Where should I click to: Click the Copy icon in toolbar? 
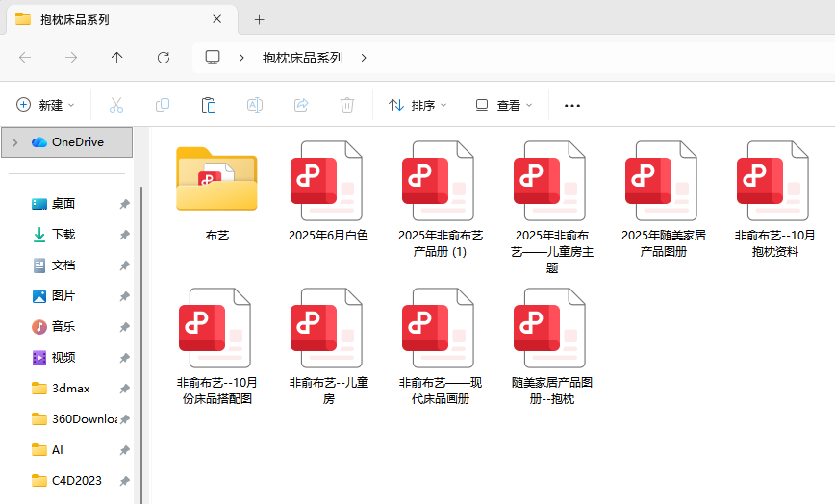click(x=163, y=105)
